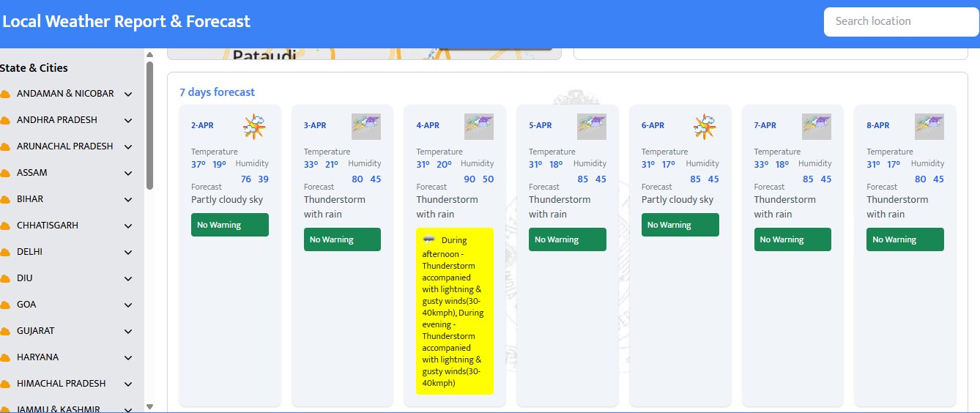Click the 8-APR thunderstorm weather icon
The image size is (980, 413).
click(929, 127)
